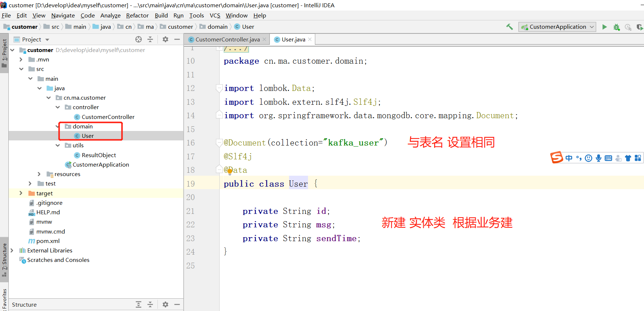
Task: Open the CustomerApplication run configuration dropdown
Action: 557,27
